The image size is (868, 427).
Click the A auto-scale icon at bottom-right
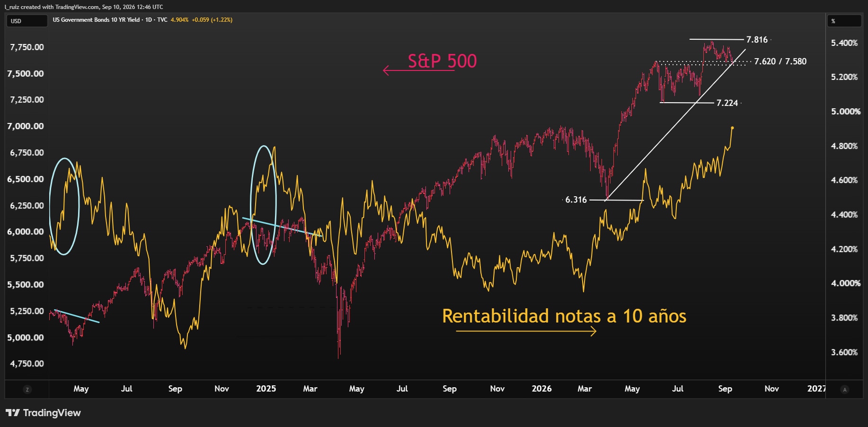845,390
